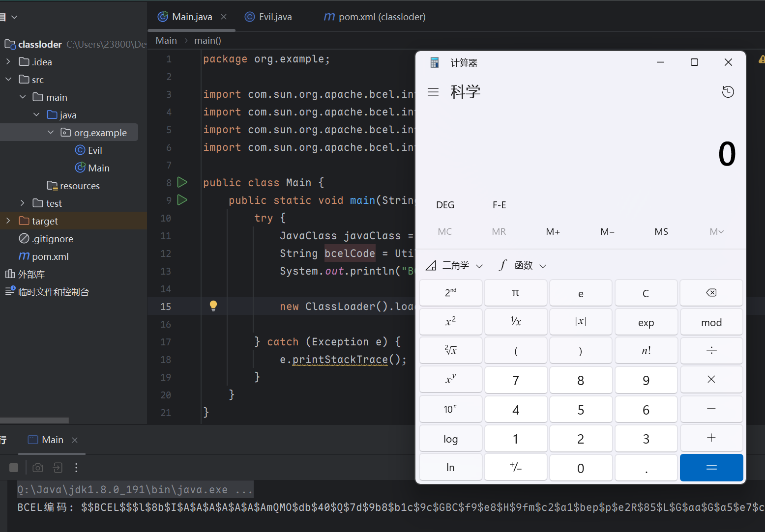Click the MS memory store button

(x=661, y=231)
